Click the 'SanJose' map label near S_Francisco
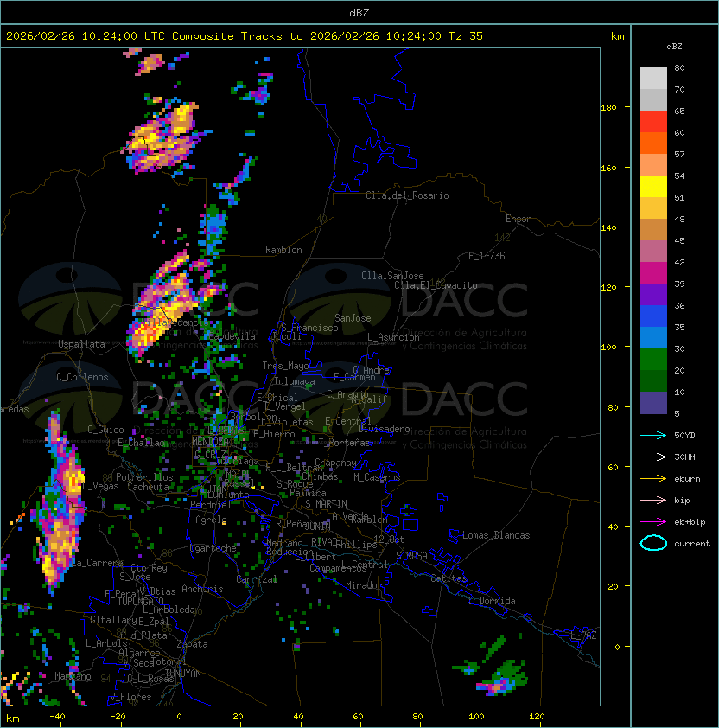 click(353, 318)
